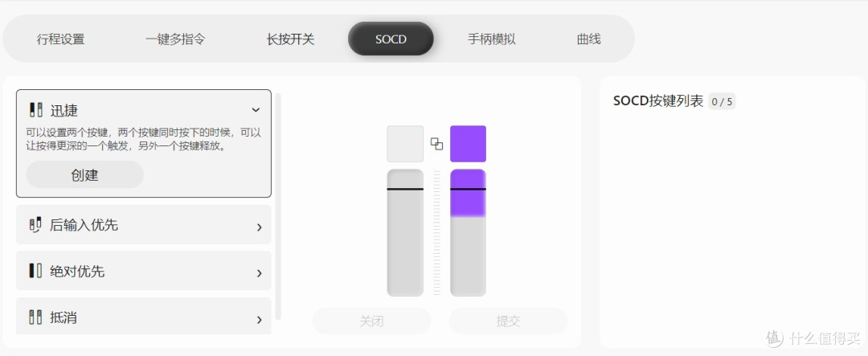Screen dimensions: 868x356
Task: Click the 提交 button
Action: pos(508,321)
